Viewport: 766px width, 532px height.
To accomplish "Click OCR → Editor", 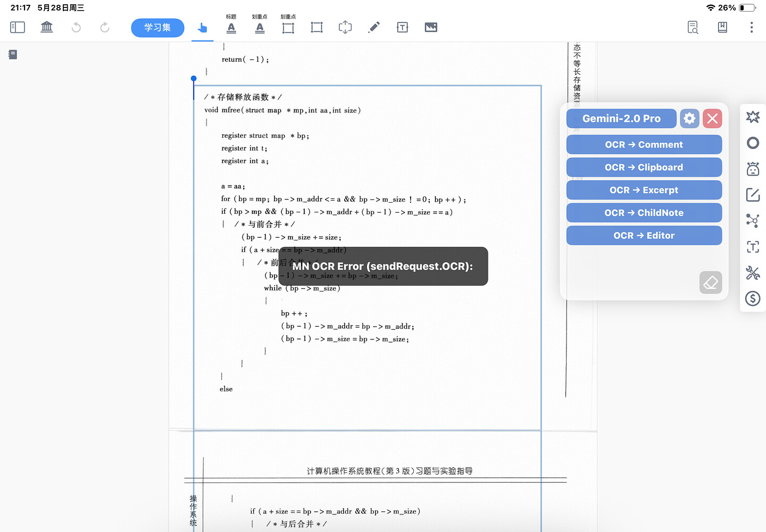I will [x=644, y=236].
